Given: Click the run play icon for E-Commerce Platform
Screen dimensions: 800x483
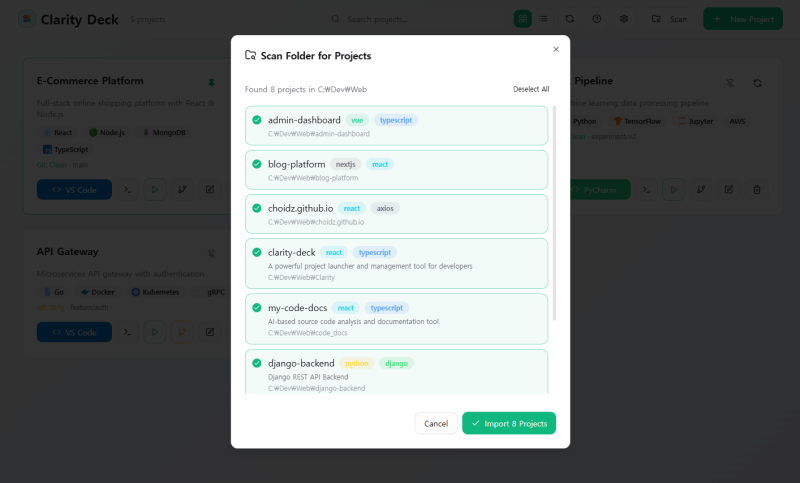Looking at the screenshot, I should (155, 190).
